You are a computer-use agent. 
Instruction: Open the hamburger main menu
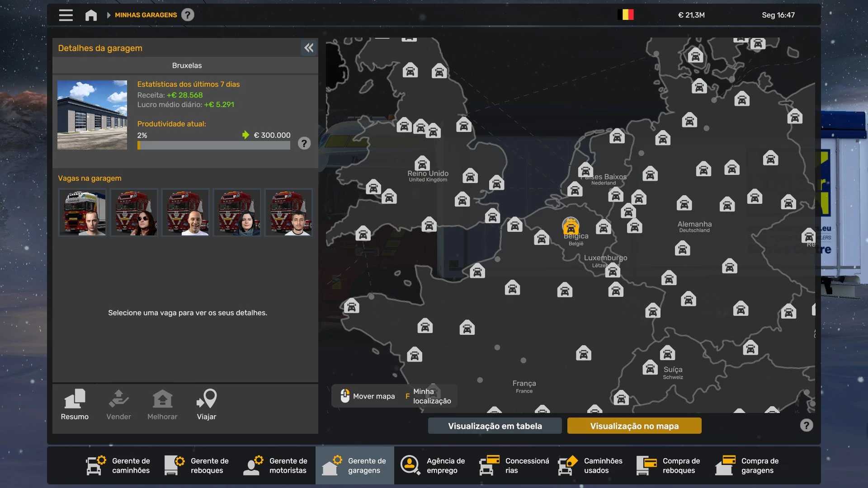[x=66, y=15]
